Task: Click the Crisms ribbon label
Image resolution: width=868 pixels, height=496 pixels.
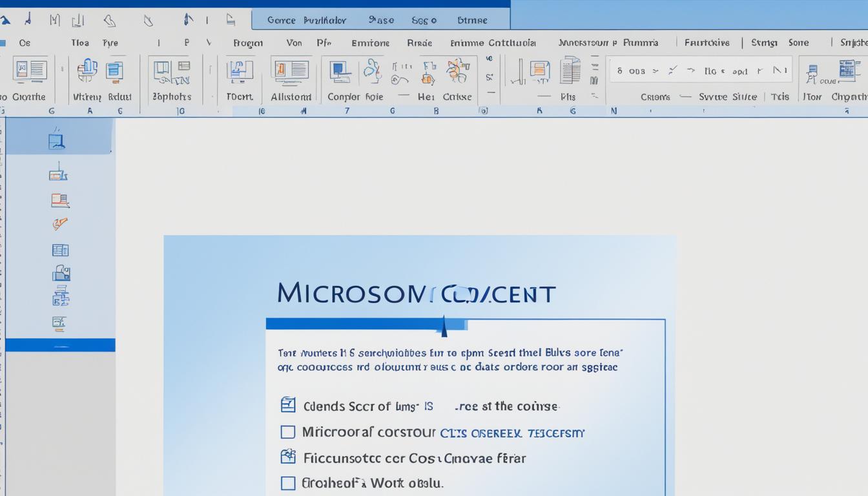Action: [655, 97]
